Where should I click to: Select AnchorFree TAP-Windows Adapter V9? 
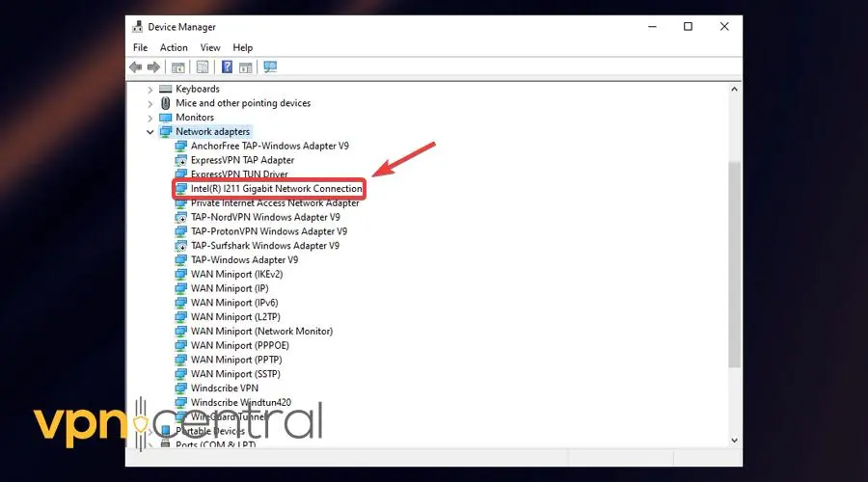tap(270, 147)
